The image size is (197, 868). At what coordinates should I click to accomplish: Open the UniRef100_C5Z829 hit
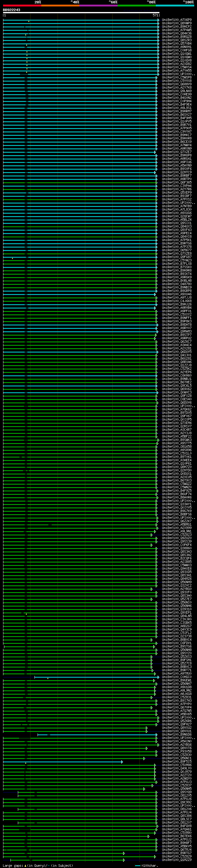click(x=176, y=857)
